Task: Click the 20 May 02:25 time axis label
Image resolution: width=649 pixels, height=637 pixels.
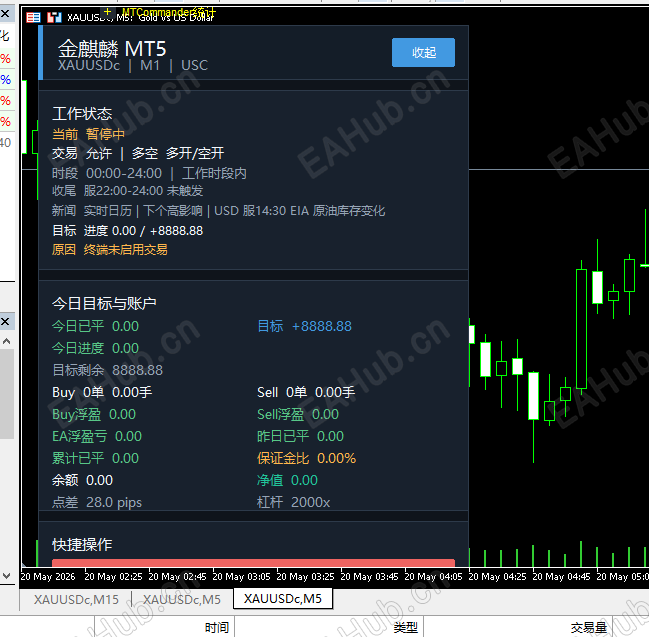Action: 113,577
